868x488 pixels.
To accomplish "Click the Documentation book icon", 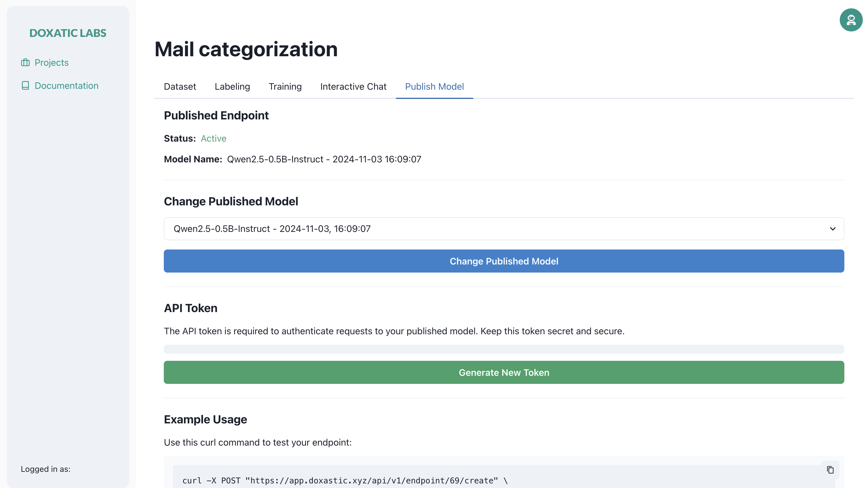I will click(25, 86).
